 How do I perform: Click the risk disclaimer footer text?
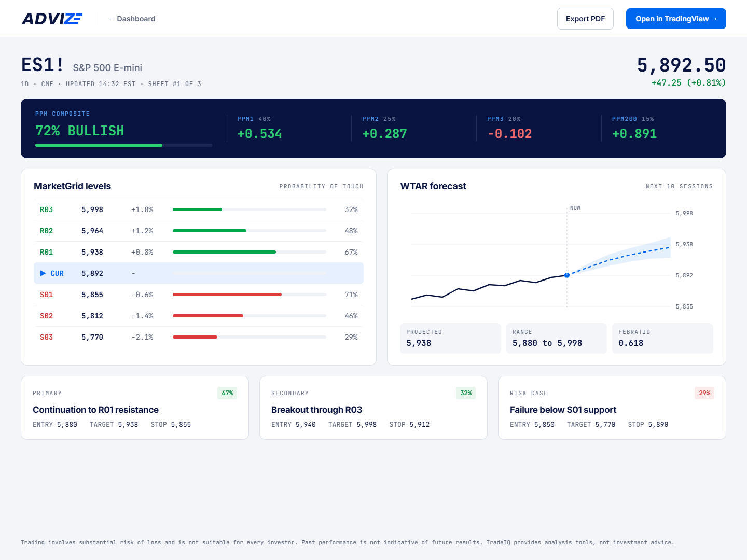(x=347, y=542)
